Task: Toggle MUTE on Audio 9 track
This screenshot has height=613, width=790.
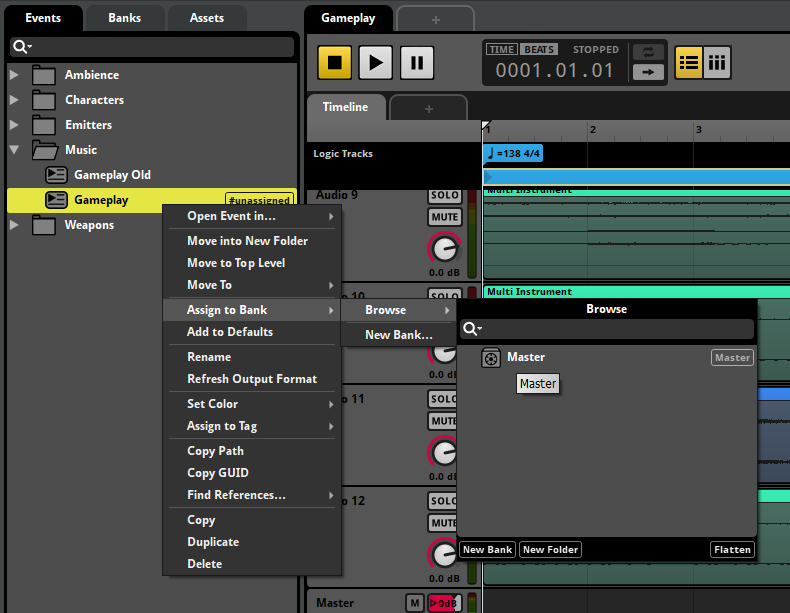Action: pyautogui.click(x=445, y=217)
